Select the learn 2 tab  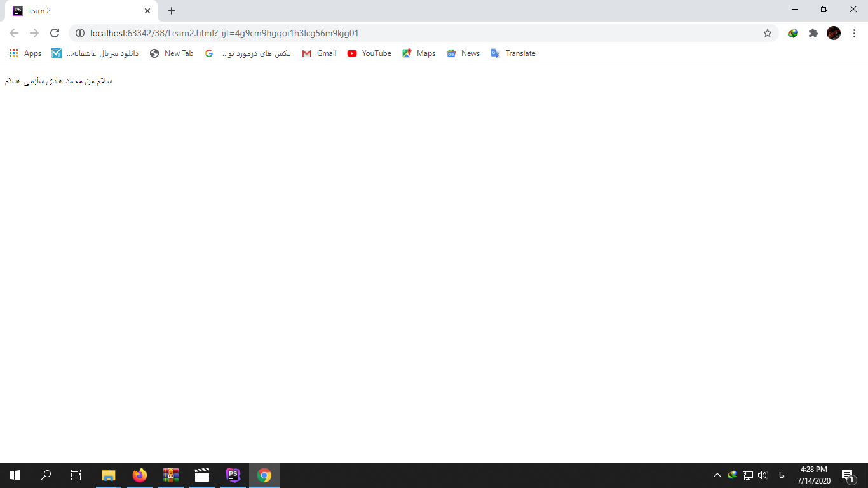[81, 11]
